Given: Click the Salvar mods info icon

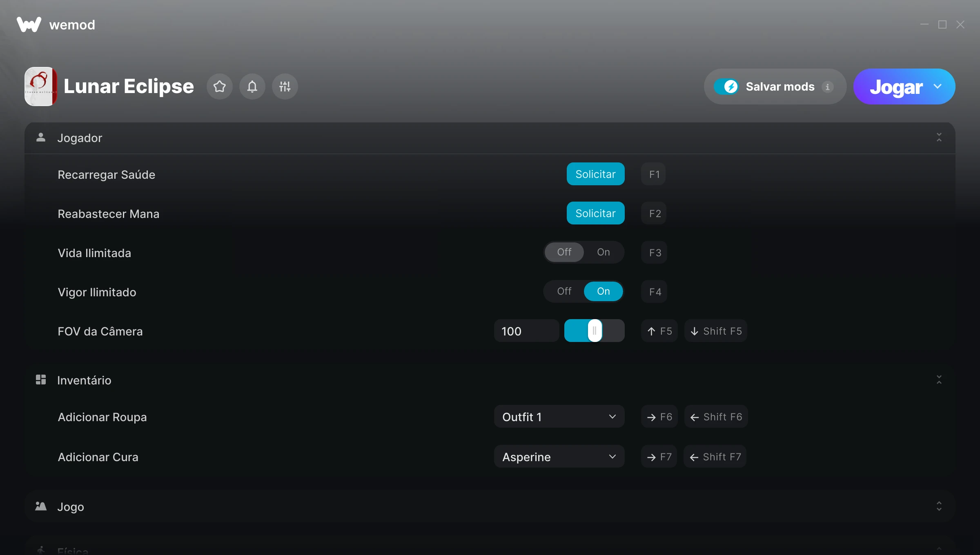Looking at the screenshot, I should 828,87.
